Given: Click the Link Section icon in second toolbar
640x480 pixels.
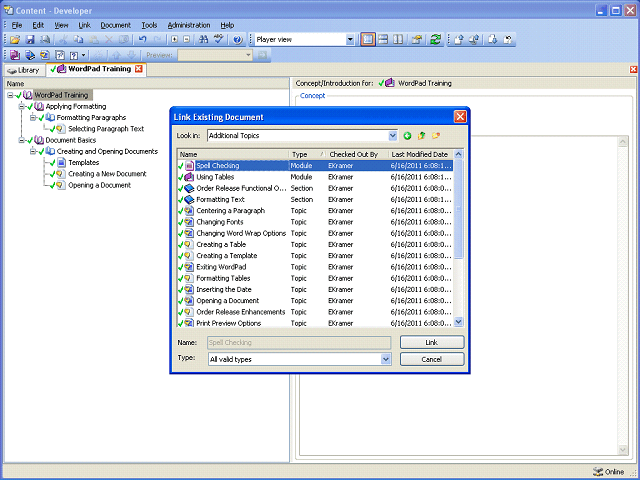Looking at the screenshot, I should (x=30, y=55).
